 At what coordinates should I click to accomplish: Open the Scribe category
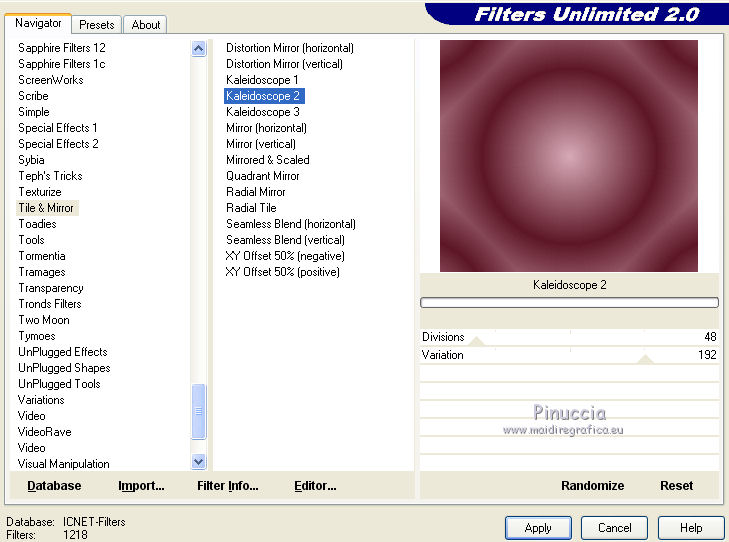(33, 96)
